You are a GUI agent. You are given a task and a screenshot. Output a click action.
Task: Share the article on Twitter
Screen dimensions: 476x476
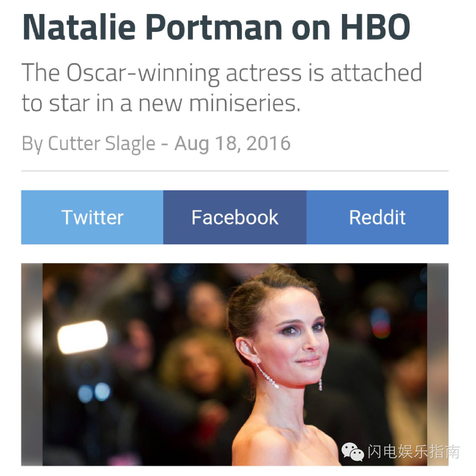tap(92, 217)
